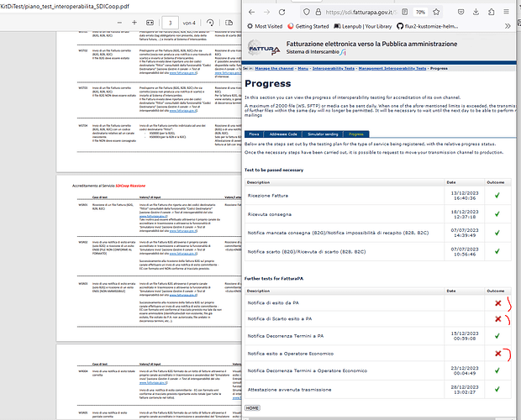Click the Notifica mancata consegna row text
This screenshot has height=420, width=521.
(338, 233)
